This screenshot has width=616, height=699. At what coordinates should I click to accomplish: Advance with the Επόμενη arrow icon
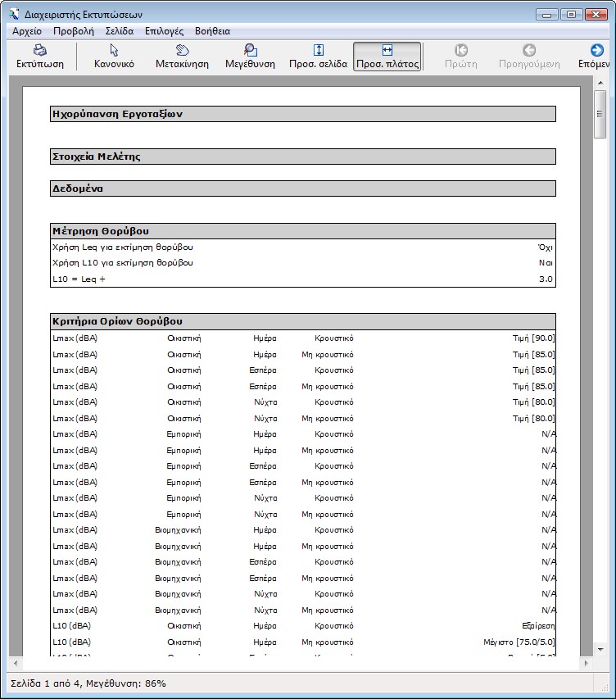point(597,51)
